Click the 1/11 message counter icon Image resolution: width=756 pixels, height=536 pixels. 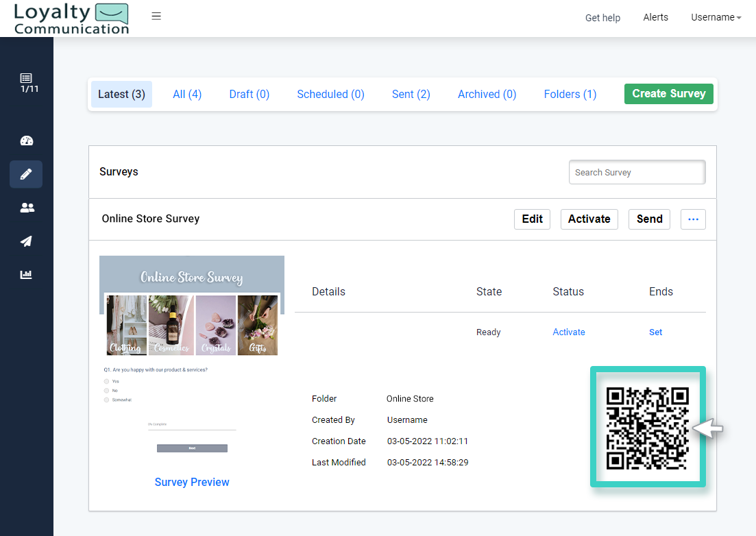pyautogui.click(x=27, y=82)
